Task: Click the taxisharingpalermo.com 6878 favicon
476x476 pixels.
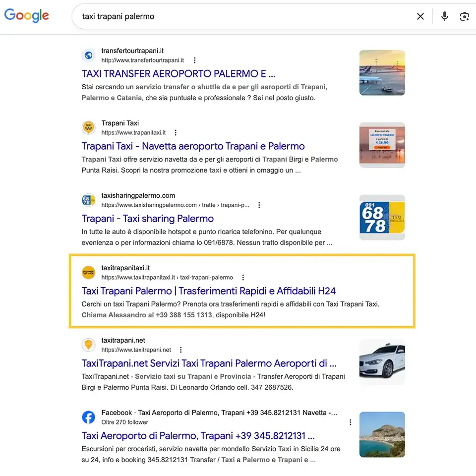Action: click(x=88, y=200)
